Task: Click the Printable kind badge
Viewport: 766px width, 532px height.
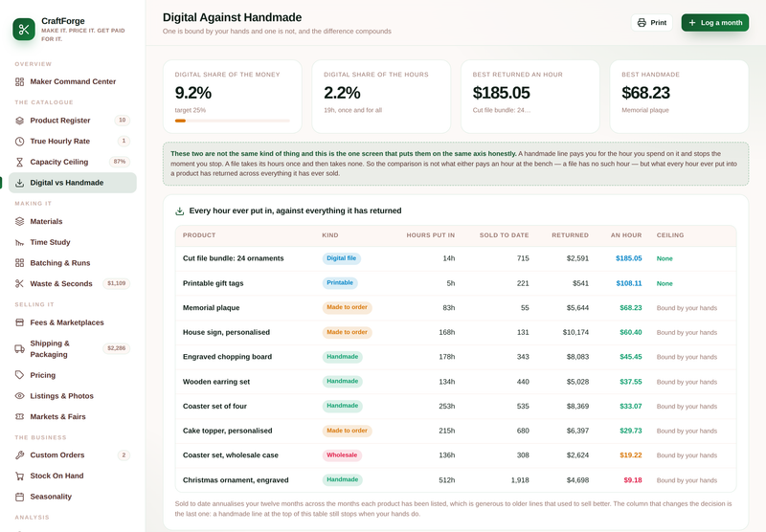Action: pyautogui.click(x=340, y=283)
